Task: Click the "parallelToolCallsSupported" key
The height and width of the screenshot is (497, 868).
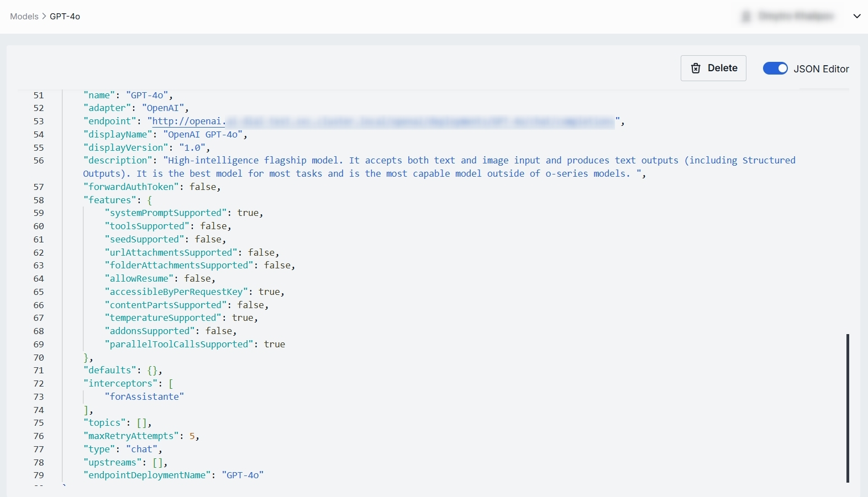Action: click(x=179, y=345)
